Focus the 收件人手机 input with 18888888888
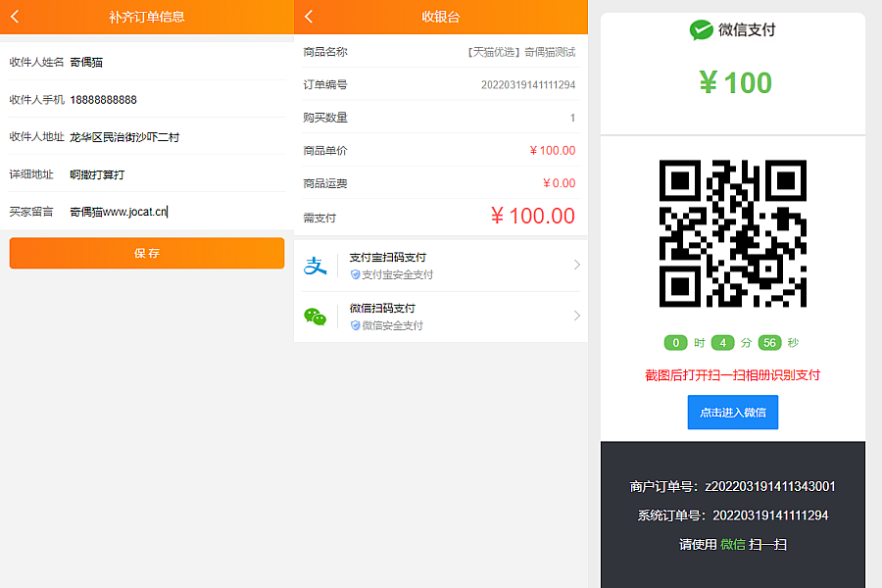Image resolution: width=882 pixels, height=588 pixels. [176, 100]
